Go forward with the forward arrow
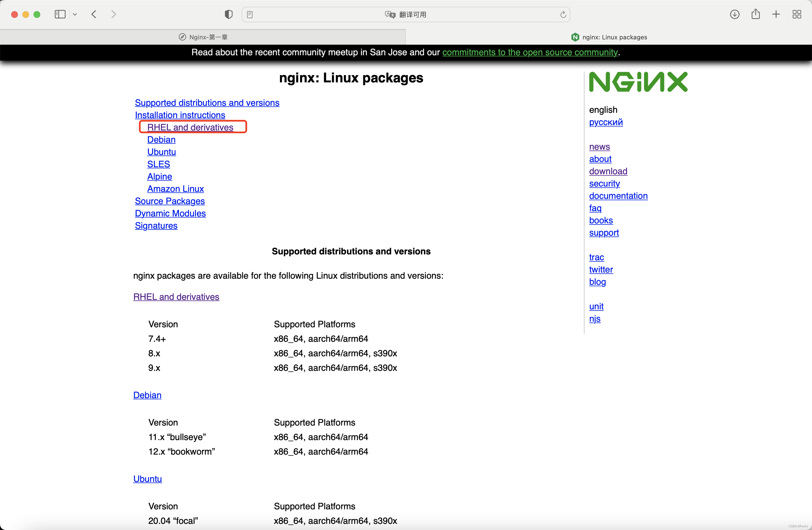 click(114, 14)
